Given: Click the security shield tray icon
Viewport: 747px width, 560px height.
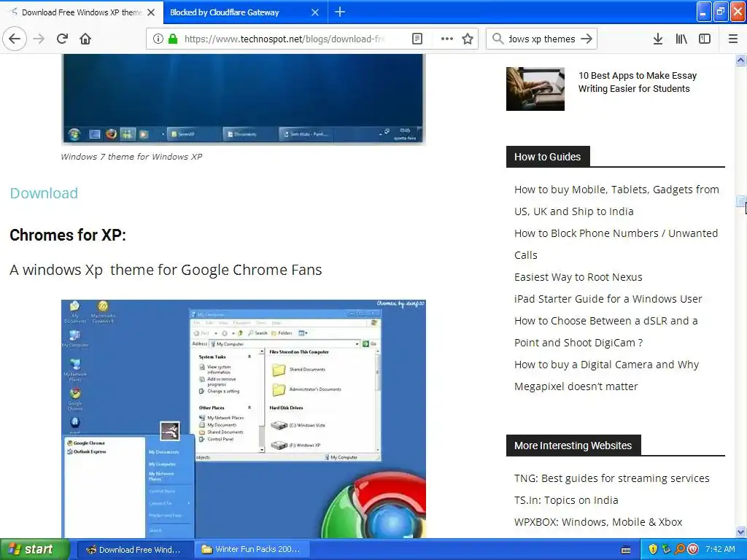Looking at the screenshot, I should [x=653, y=550].
